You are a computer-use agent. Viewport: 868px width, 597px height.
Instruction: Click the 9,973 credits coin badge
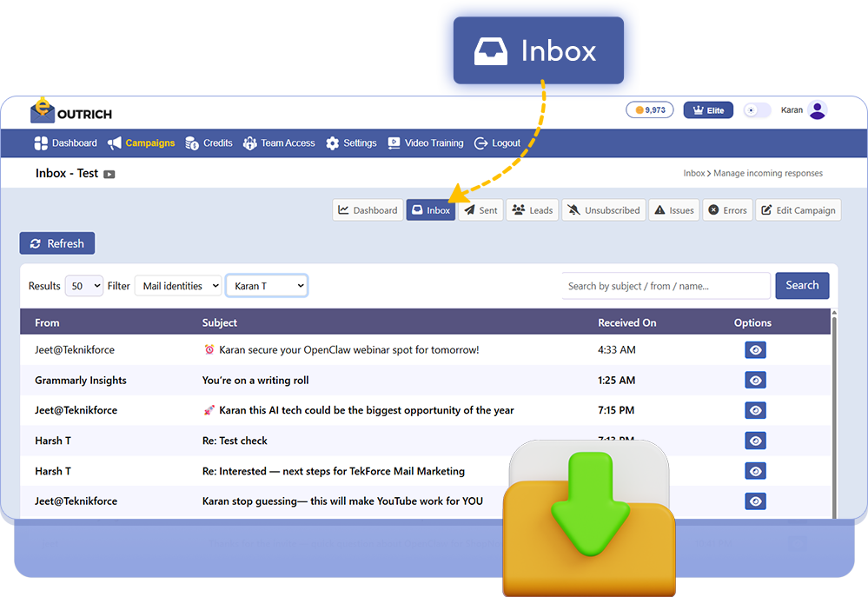coord(650,110)
